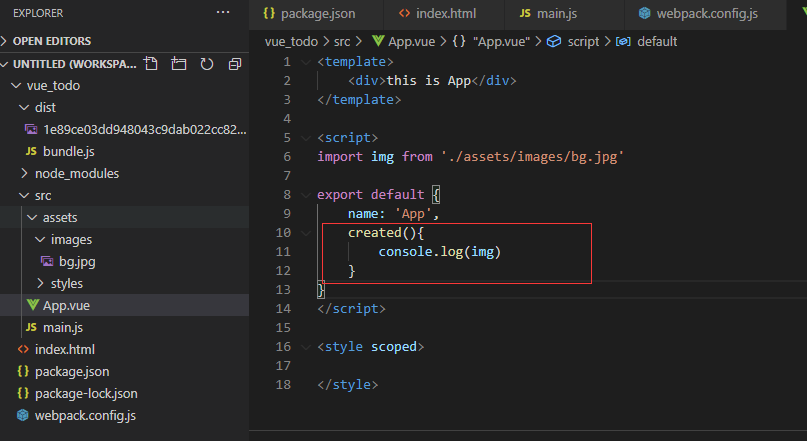
Task: Click on the 'style scoped' tag
Action: tap(371, 347)
